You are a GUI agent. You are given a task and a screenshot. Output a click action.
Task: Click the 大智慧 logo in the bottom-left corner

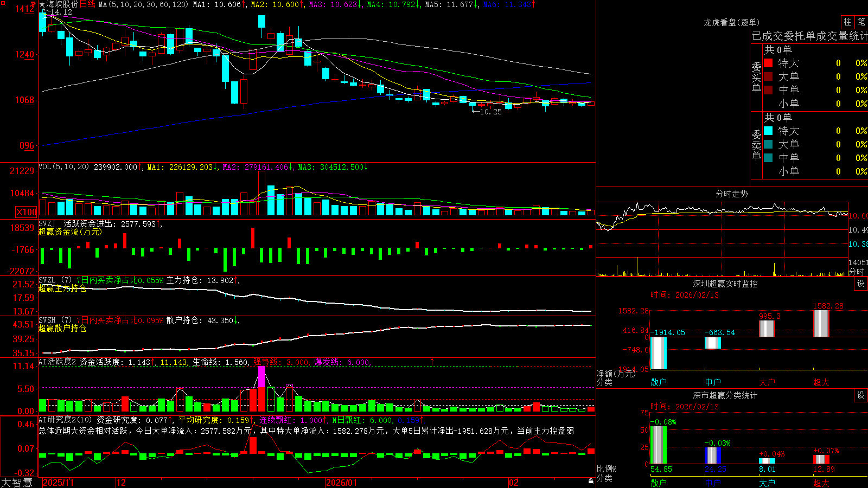click(x=17, y=483)
